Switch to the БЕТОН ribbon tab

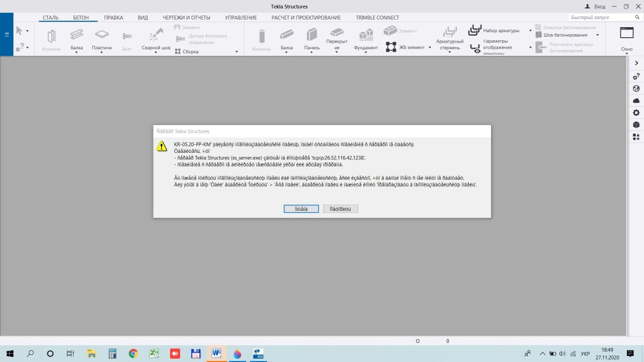(x=81, y=18)
